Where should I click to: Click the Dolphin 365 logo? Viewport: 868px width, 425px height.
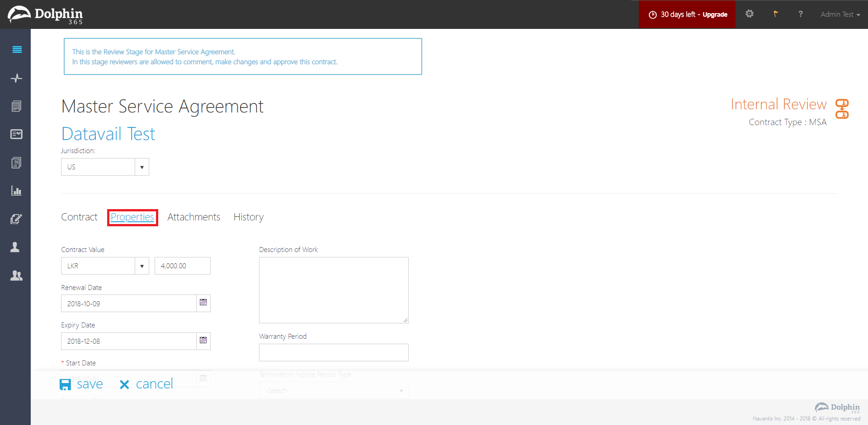(45, 15)
